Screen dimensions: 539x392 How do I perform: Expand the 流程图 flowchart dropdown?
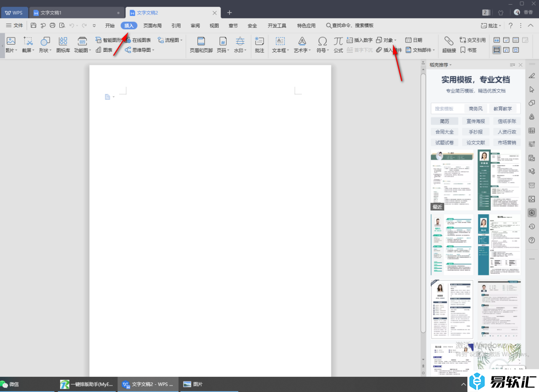click(x=181, y=40)
